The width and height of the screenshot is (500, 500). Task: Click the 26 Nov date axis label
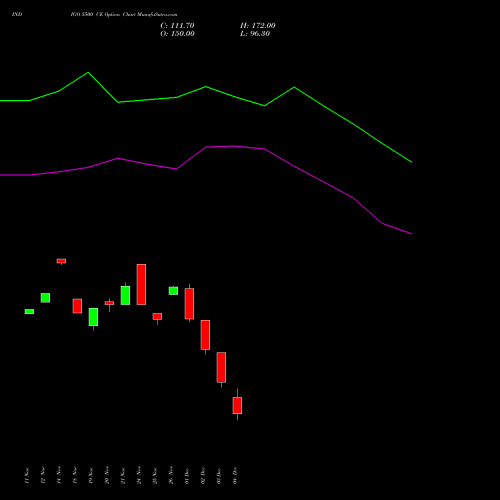tap(171, 475)
